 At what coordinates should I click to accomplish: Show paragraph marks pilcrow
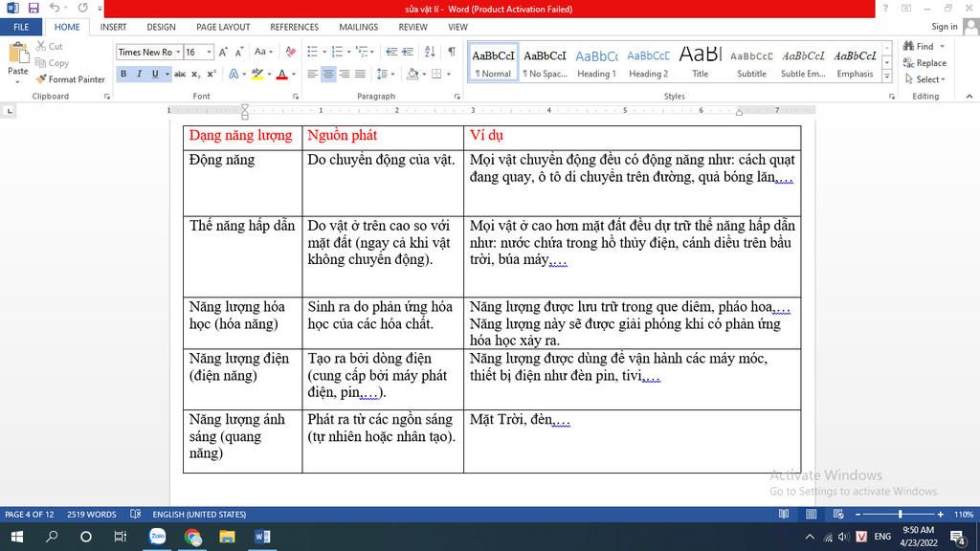[452, 52]
